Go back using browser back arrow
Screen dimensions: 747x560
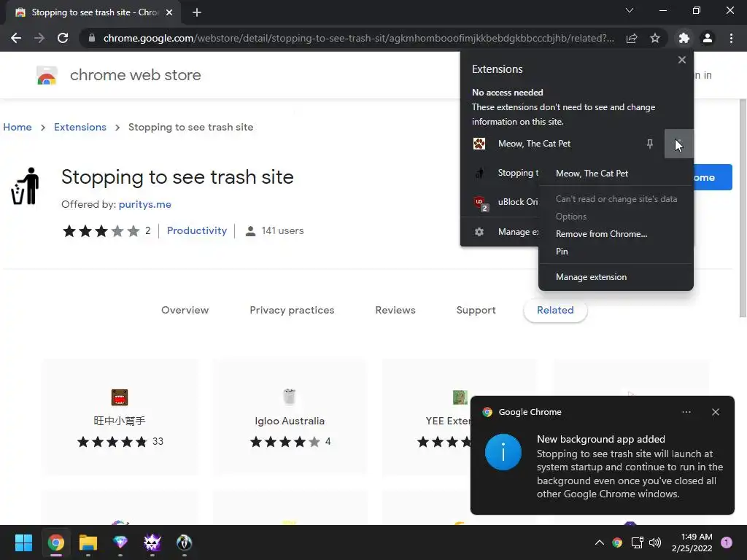[x=16, y=38]
